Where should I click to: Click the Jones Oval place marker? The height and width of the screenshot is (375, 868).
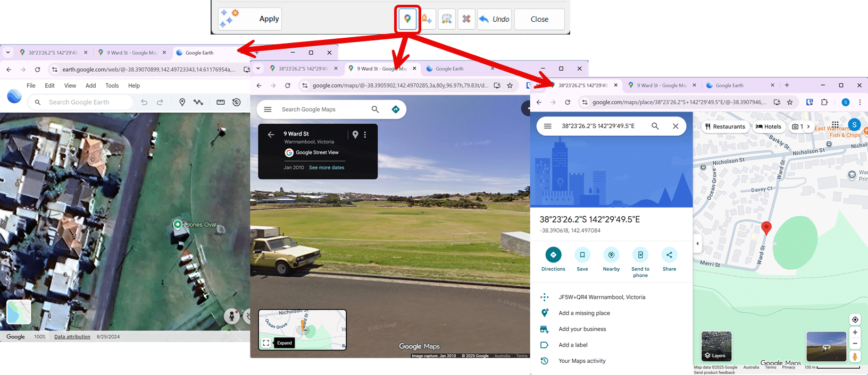(x=178, y=225)
